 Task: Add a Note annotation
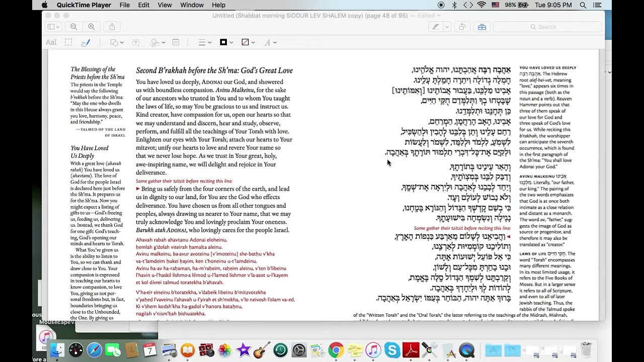tap(176, 43)
